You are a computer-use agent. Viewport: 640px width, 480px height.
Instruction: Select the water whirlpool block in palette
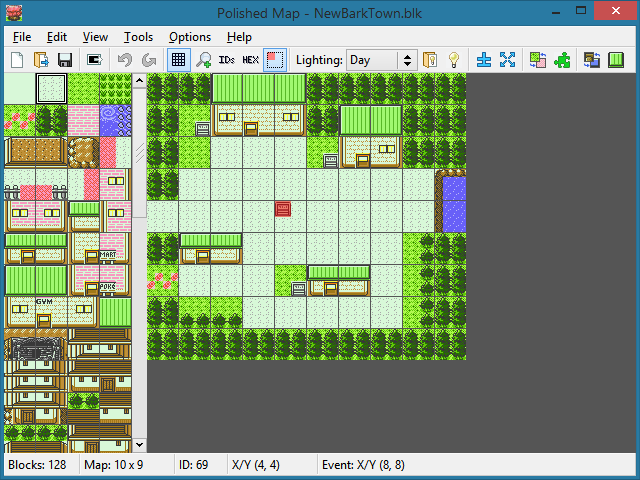point(116,120)
